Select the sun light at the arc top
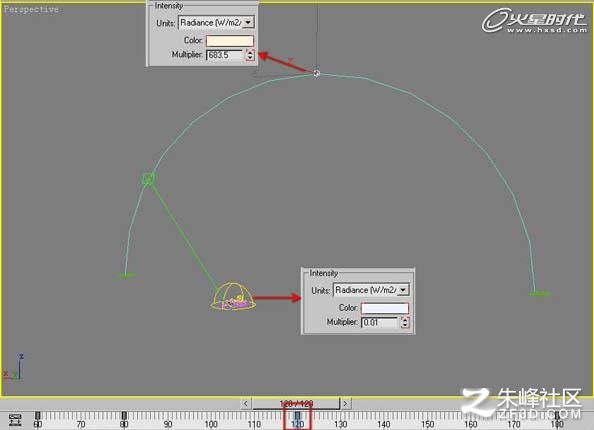The width and height of the screenshot is (594, 430). pyautogui.click(x=316, y=73)
